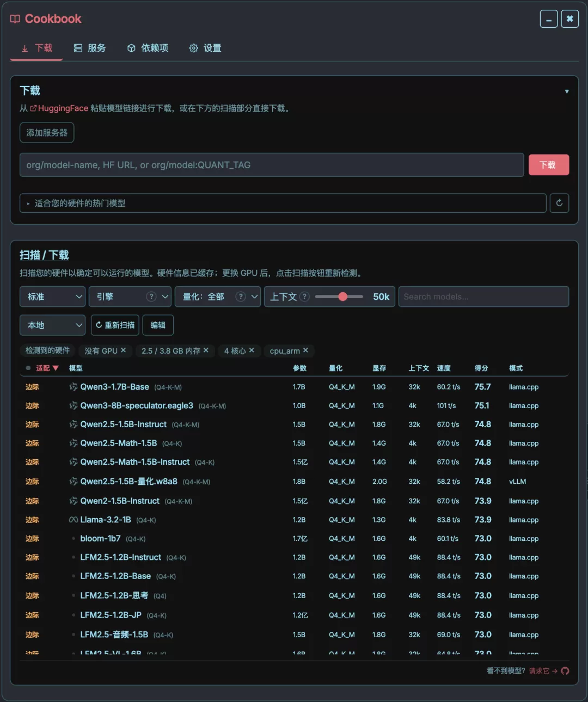This screenshot has height=702, width=588.
Task: Click Meta icon beside Llama-3.2-1B
Action: coord(73,520)
